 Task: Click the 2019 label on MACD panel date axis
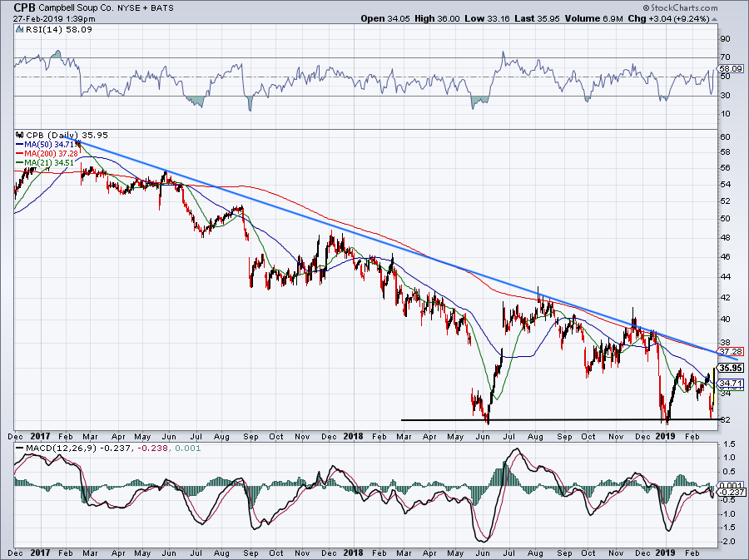(x=664, y=553)
